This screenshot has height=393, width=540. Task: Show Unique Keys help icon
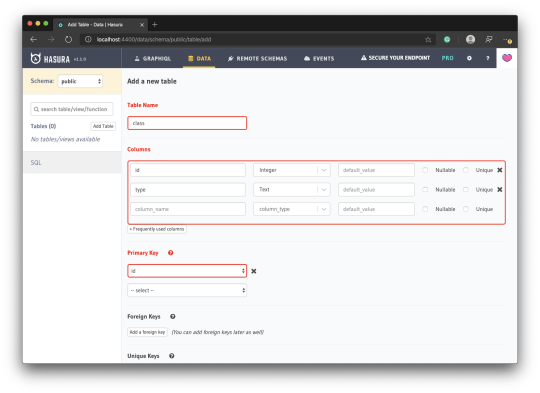172,356
